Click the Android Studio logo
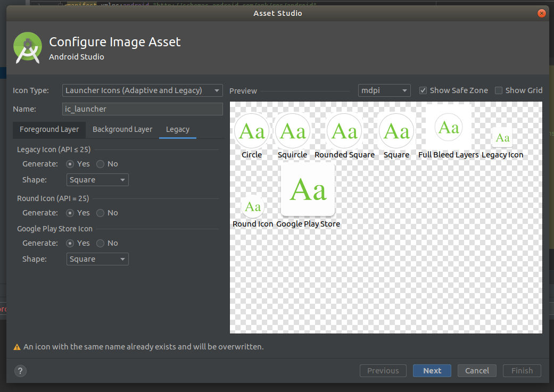554x392 pixels. pos(27,47)
